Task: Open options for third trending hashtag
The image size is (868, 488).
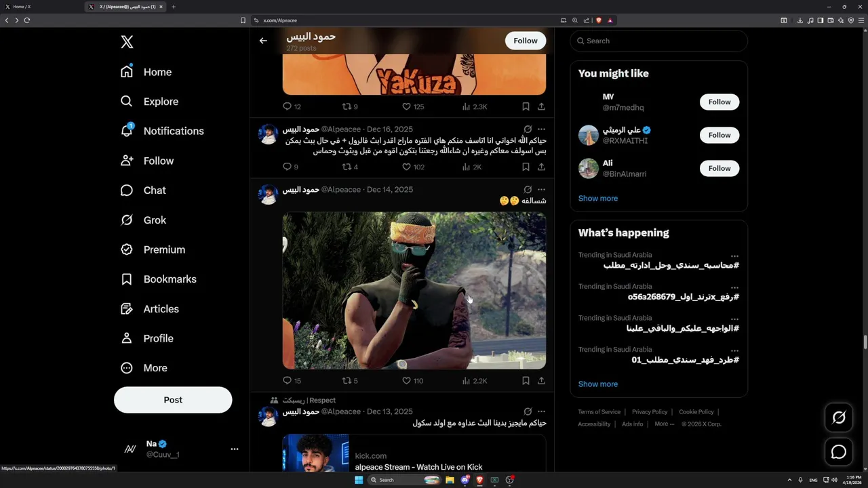Action: [734, 319]
